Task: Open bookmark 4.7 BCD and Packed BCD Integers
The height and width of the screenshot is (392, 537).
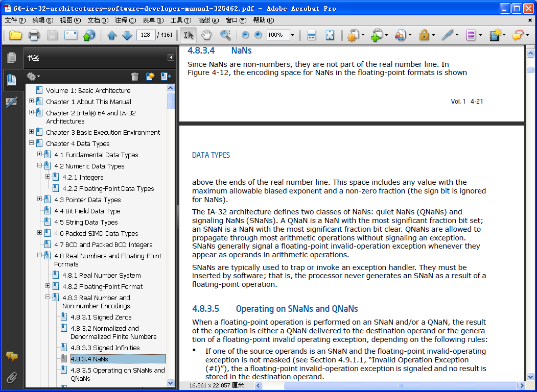Action: pos(103,245)
